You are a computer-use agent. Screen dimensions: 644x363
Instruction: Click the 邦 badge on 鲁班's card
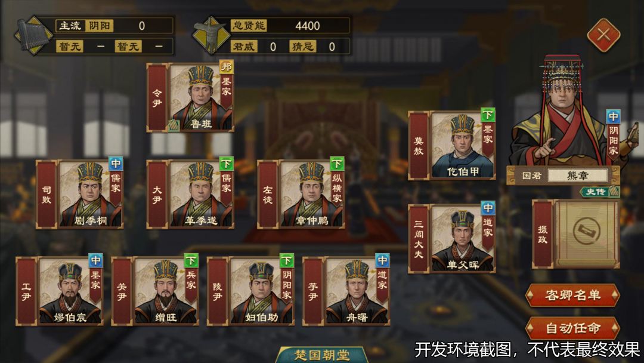pyautogui.click(x=227, y=67)
